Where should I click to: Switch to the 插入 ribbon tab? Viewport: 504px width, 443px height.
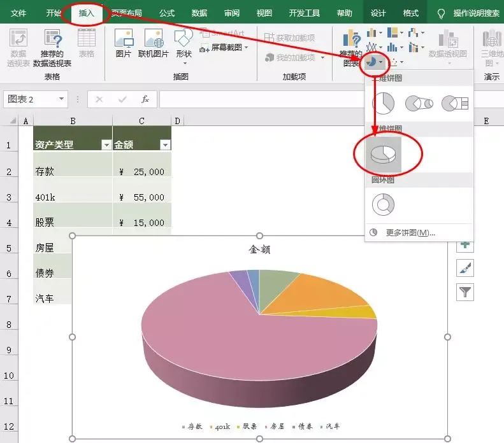(86, 13)
